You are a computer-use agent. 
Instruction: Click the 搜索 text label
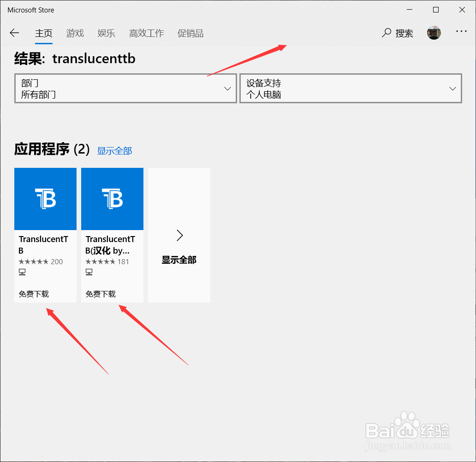tap(404, 33)
